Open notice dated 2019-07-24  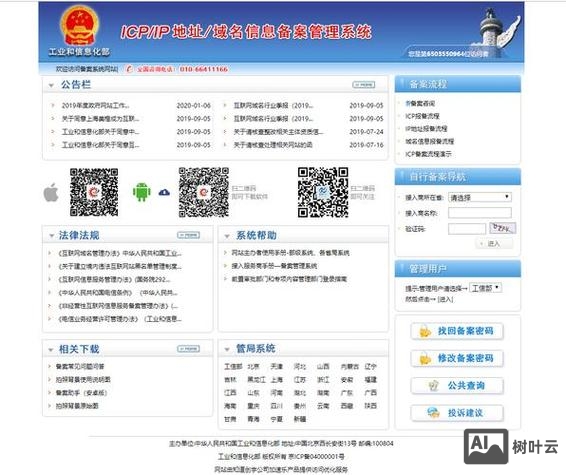coord(278,132)
